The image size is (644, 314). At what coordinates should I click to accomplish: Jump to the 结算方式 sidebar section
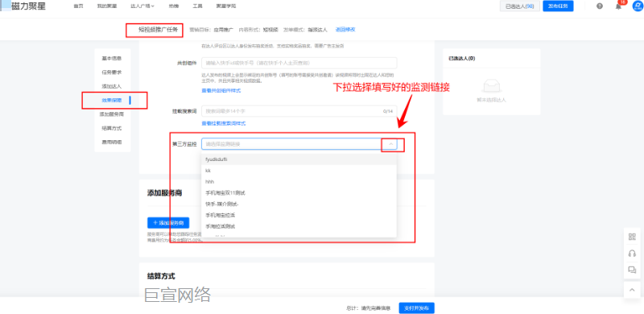(x=112, y=128)
